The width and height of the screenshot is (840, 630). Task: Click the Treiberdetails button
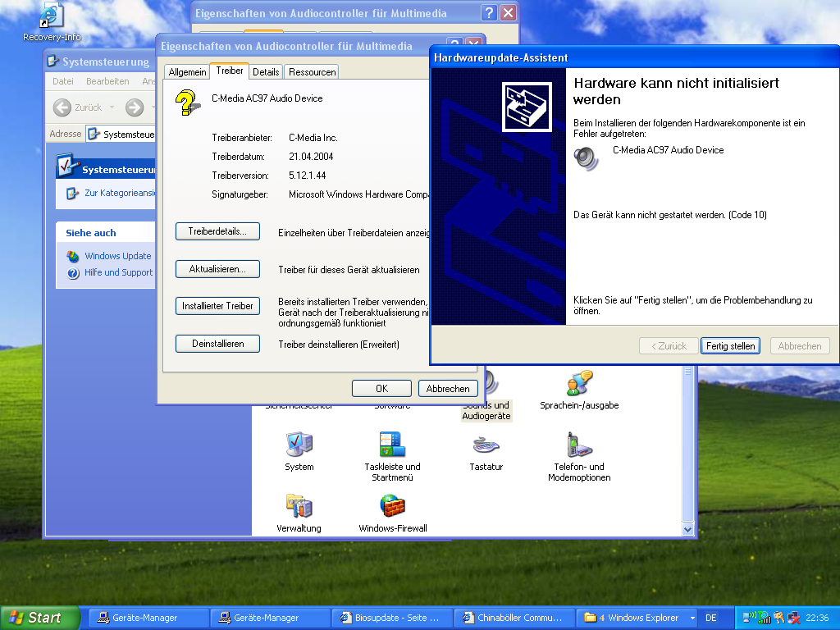217,231
